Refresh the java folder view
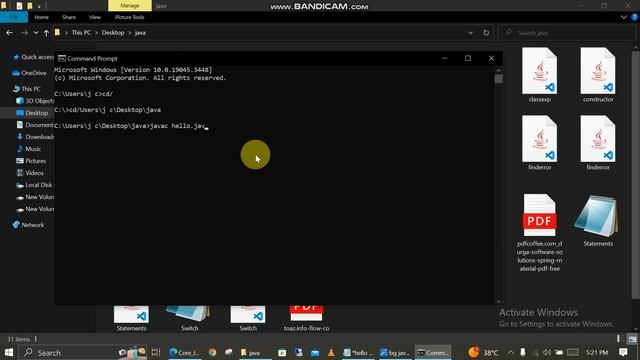Viewport: 640px width, 360px height. [x=486, y=33]
